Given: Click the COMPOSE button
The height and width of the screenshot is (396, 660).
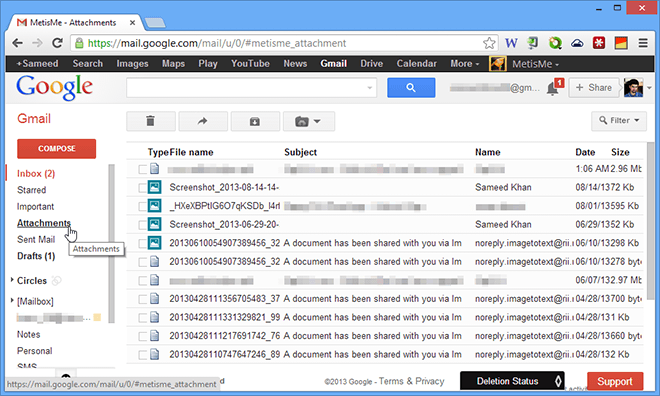Looking at the screenshot, I should click(56, 149).
